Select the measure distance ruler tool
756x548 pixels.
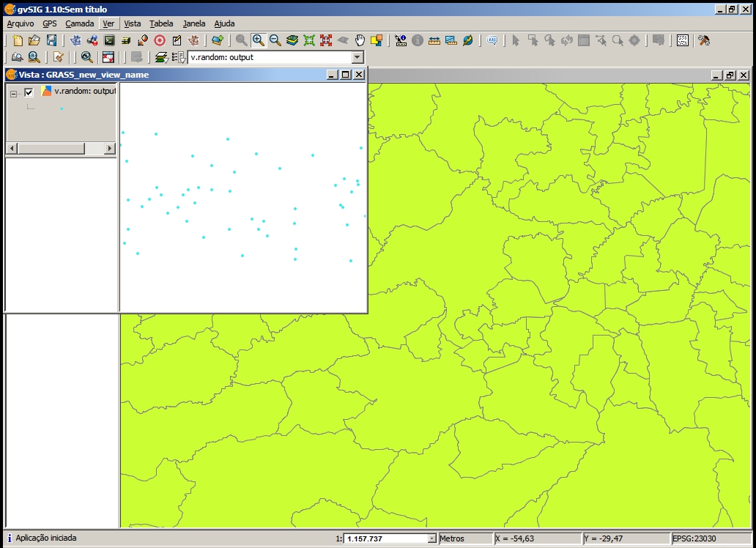point(434,40)
